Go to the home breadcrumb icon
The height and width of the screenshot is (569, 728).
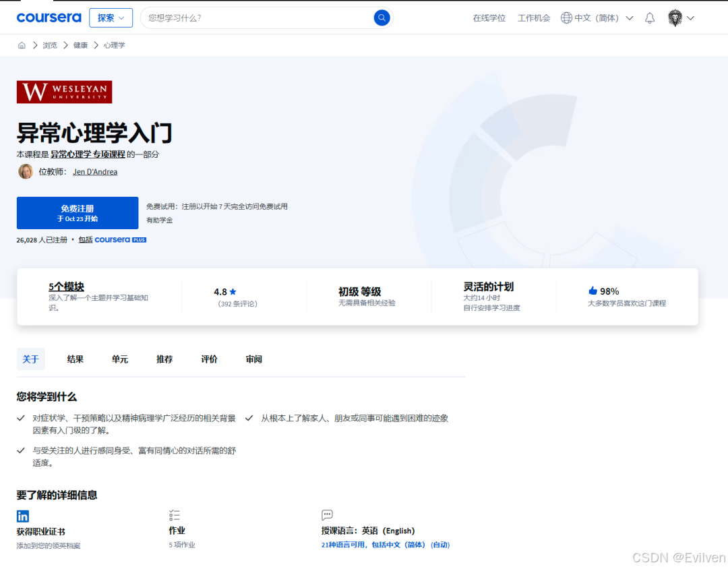click(22, 45)
